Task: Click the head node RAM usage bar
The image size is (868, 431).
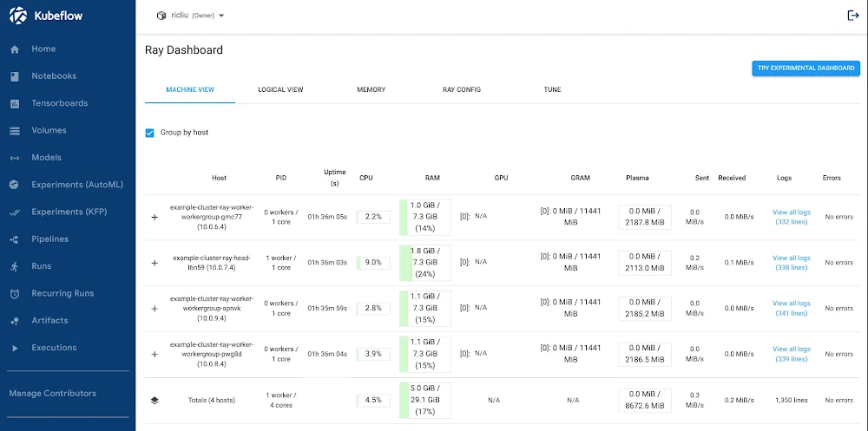Action: [424, 263]
